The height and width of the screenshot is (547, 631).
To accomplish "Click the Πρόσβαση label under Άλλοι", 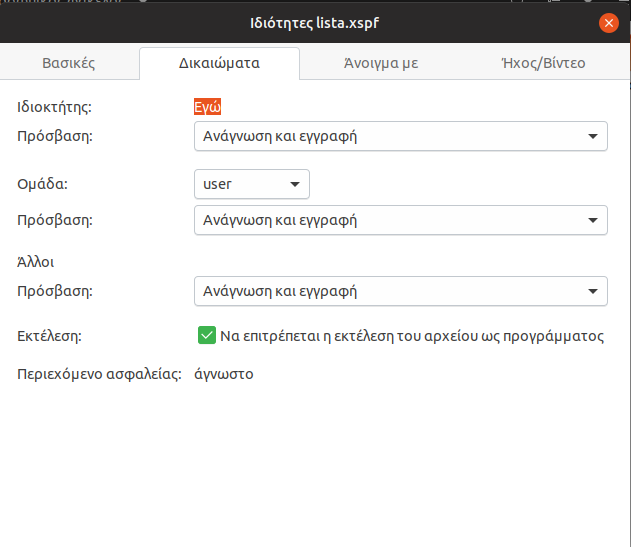I will 55,291.
